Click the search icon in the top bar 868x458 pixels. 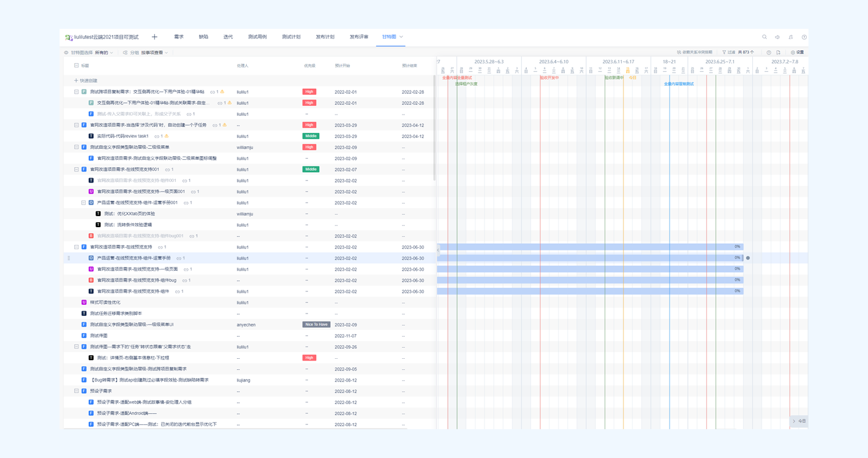[764, 37]
